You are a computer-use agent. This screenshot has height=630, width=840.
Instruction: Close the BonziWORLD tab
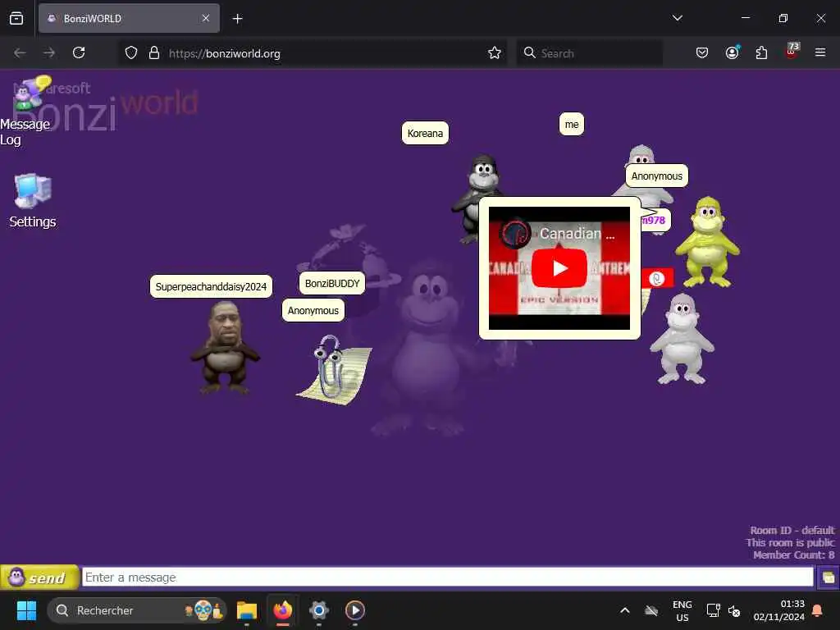click(206, 18)
